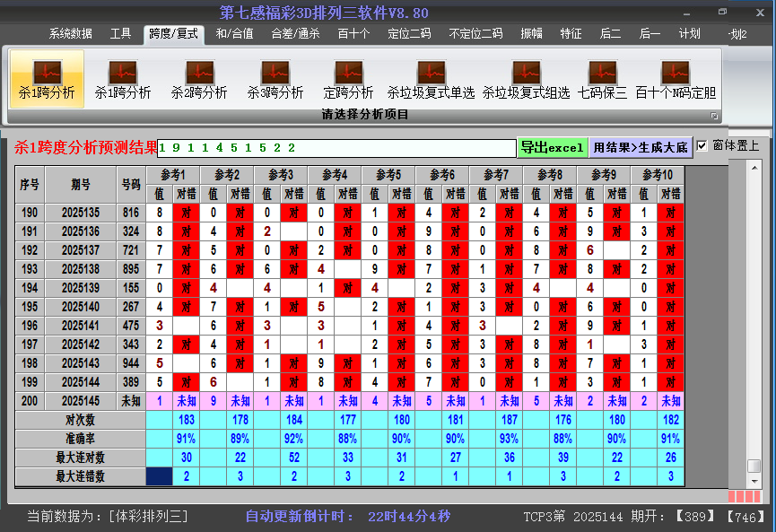Expand the ribbon group launcher arrow

[714, 116]
